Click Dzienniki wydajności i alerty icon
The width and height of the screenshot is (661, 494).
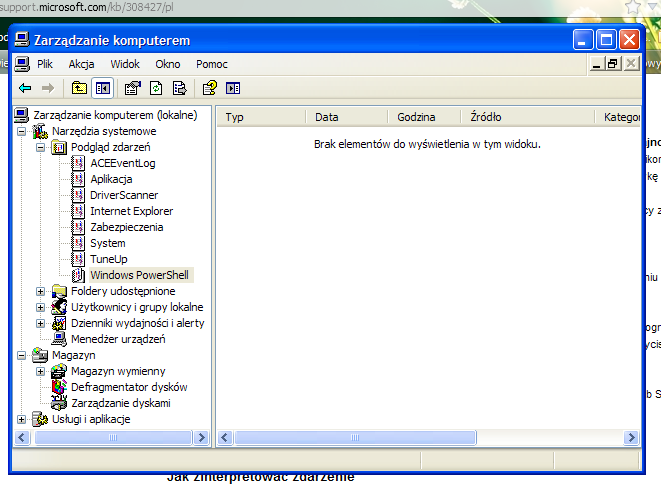[x=59, y=323]
